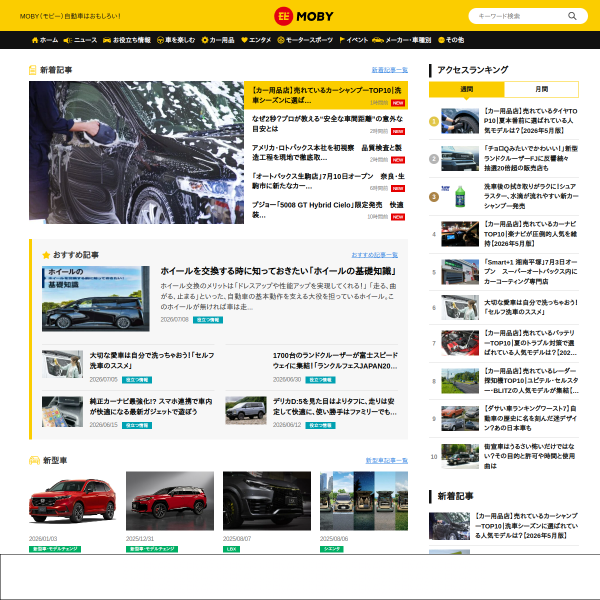Image resolution: width=600 pixels, height=600 pixels.
Task: Open the ホイールを交換する時に知っておきたい headline
Action: [x=278, y=271]
